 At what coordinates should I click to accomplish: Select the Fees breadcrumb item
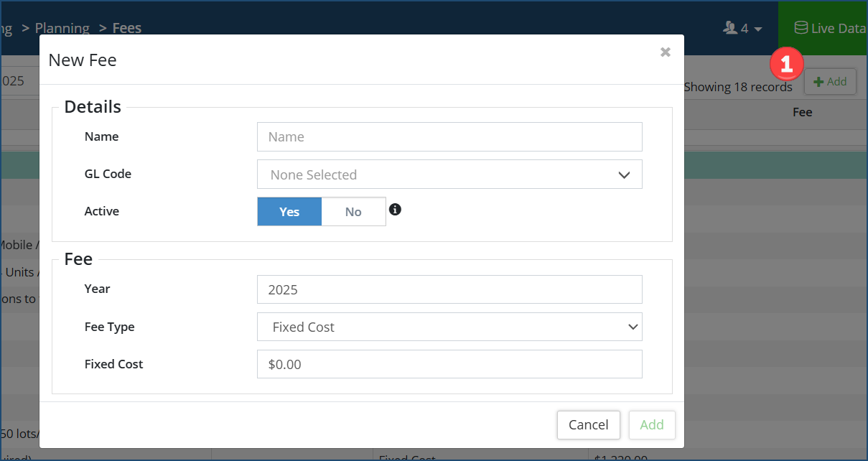click(x=127, y=28)
